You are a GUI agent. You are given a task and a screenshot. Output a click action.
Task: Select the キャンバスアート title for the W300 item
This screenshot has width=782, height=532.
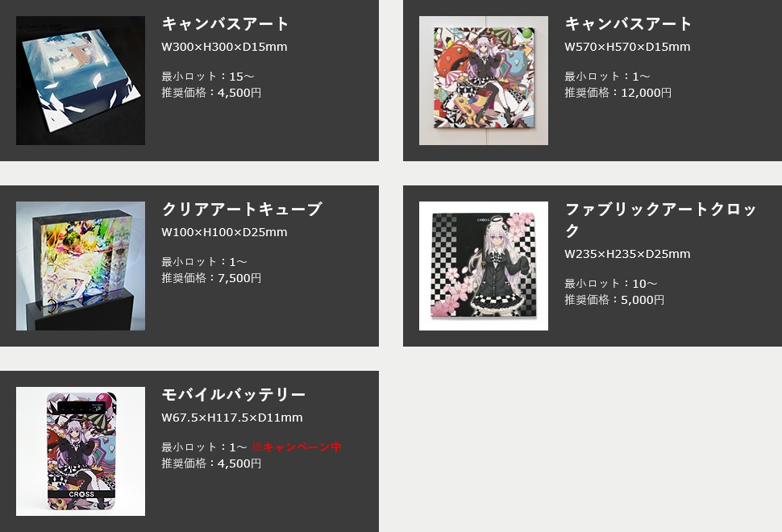(225, 23)
